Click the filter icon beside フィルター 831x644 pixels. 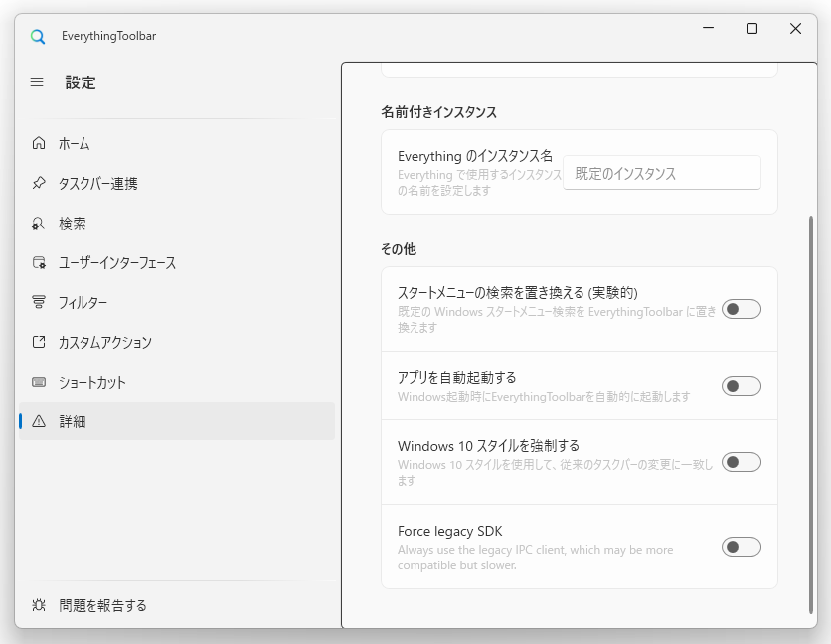click(x=39, y=302)
